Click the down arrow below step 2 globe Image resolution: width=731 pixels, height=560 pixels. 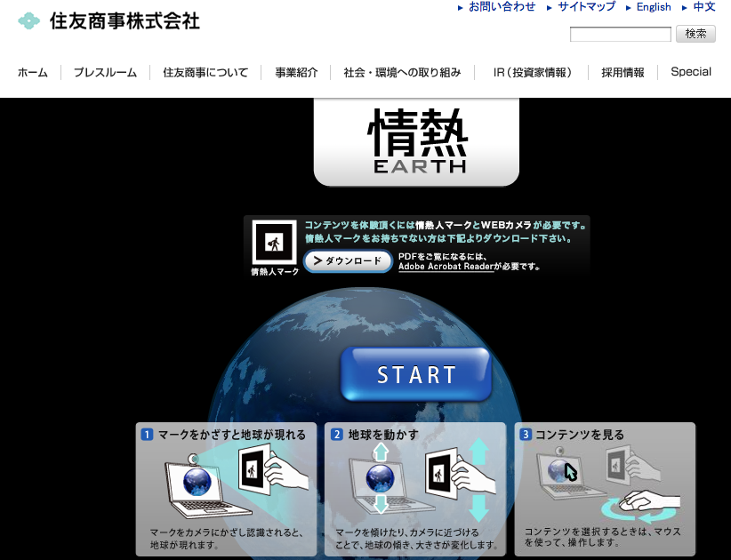pyautogui.click(x=381, y=504)
